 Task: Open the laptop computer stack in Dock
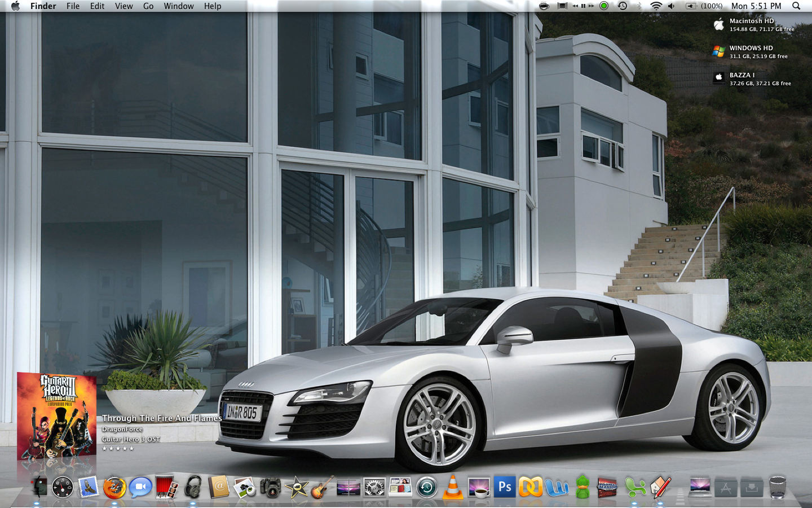point(700,487)
